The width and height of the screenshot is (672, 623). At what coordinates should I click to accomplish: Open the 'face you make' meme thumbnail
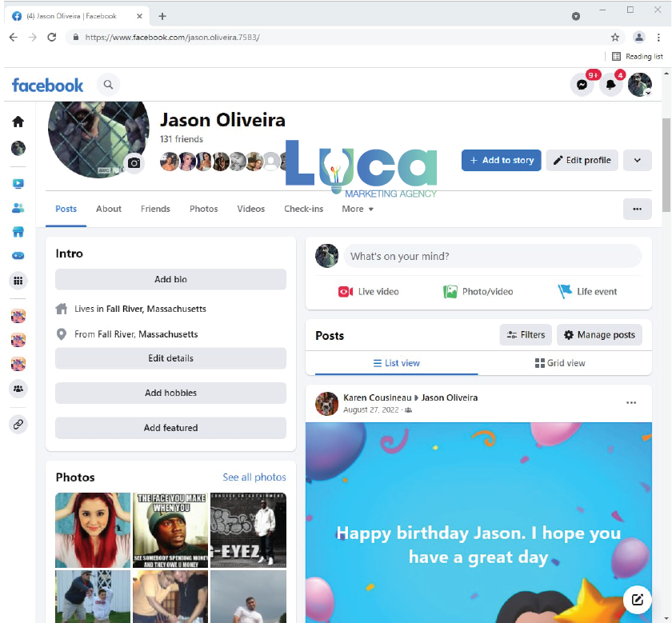pyautogui.click(x=170, y=530)
